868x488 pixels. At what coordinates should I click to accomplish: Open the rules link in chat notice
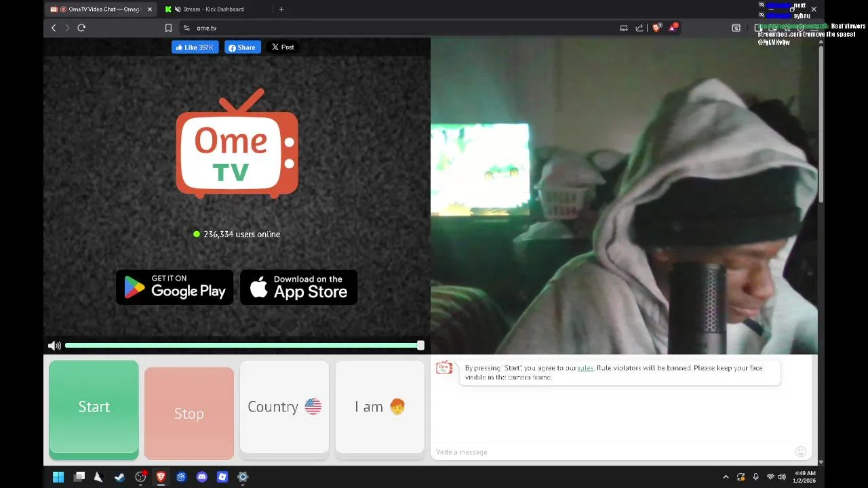click(585, 368)
